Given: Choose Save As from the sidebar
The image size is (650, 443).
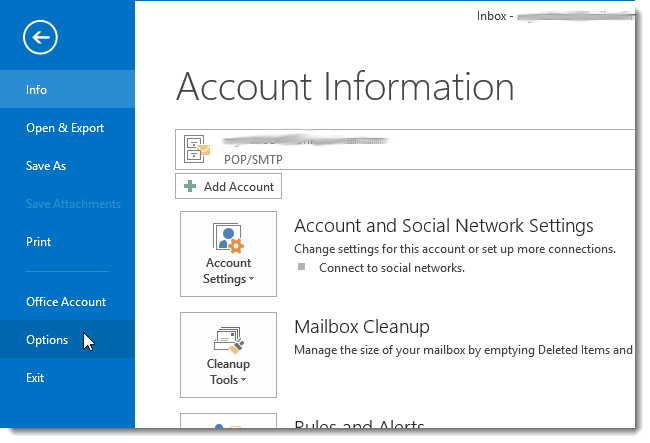Looking at the screenshot, I should (67, 166).
